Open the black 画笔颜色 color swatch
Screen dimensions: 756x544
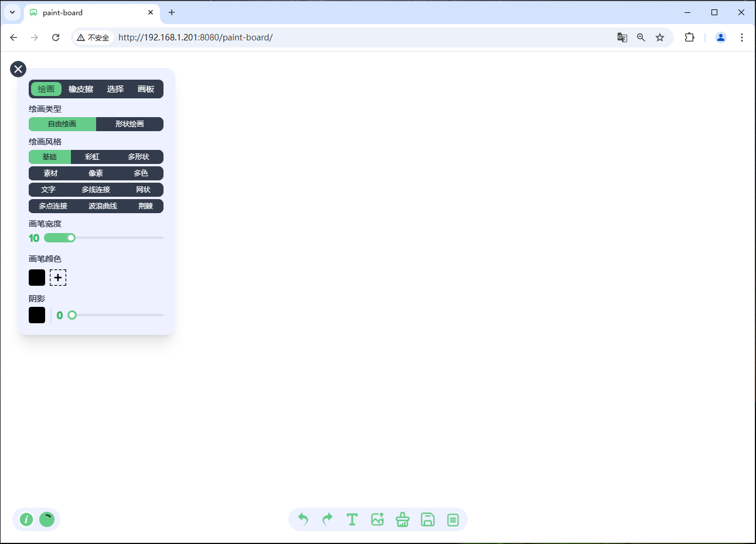(x=37, y=278)
